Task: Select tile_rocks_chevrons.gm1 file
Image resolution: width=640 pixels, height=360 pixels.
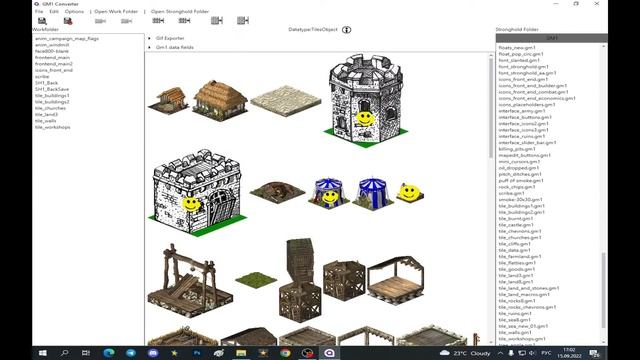Action: point(527,307)
